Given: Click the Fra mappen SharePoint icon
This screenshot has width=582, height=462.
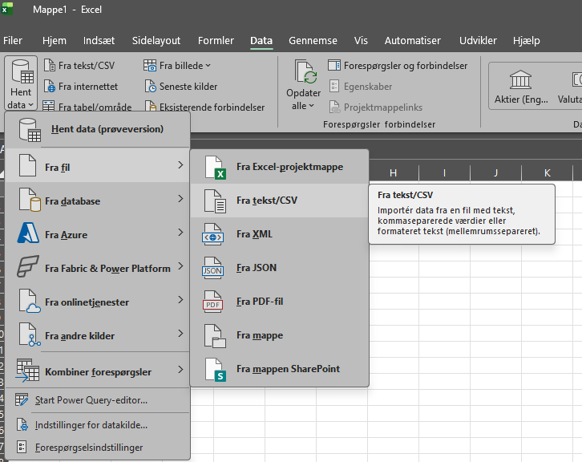Looking at the screenshot, I should tap(215, 370).
